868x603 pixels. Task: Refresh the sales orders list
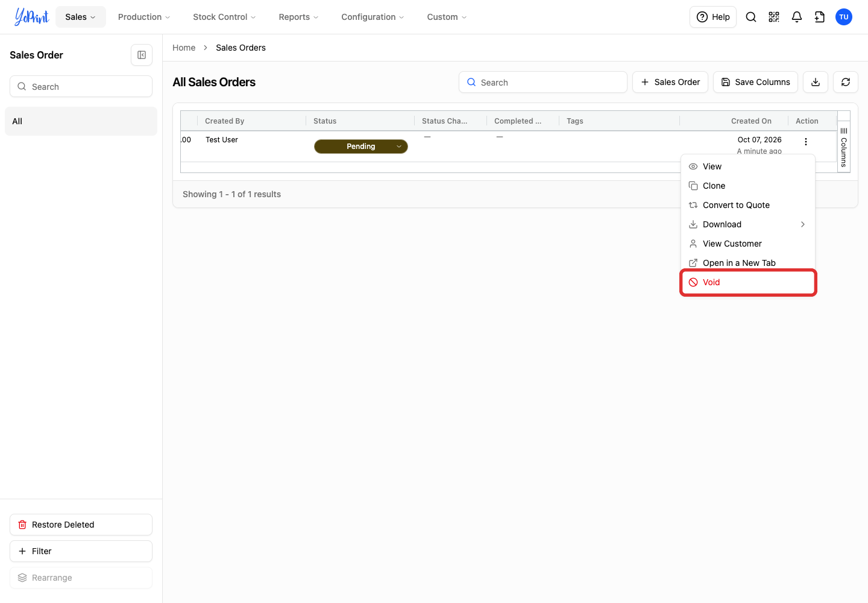[x=846, y=82]
